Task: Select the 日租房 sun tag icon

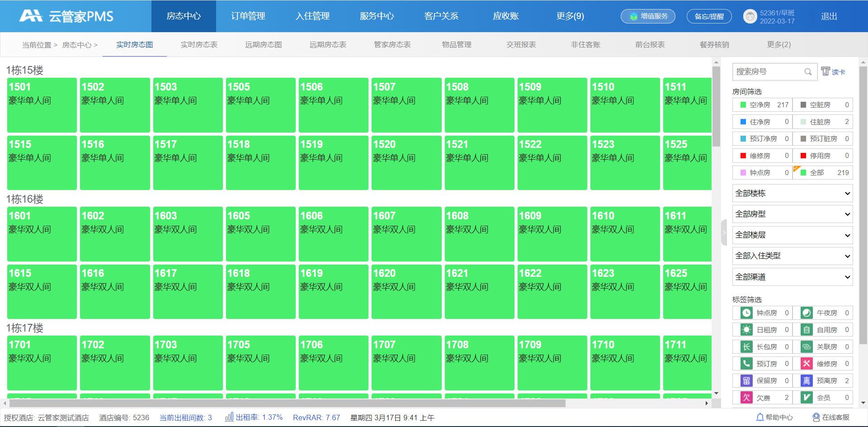Action: coord(746,330)
